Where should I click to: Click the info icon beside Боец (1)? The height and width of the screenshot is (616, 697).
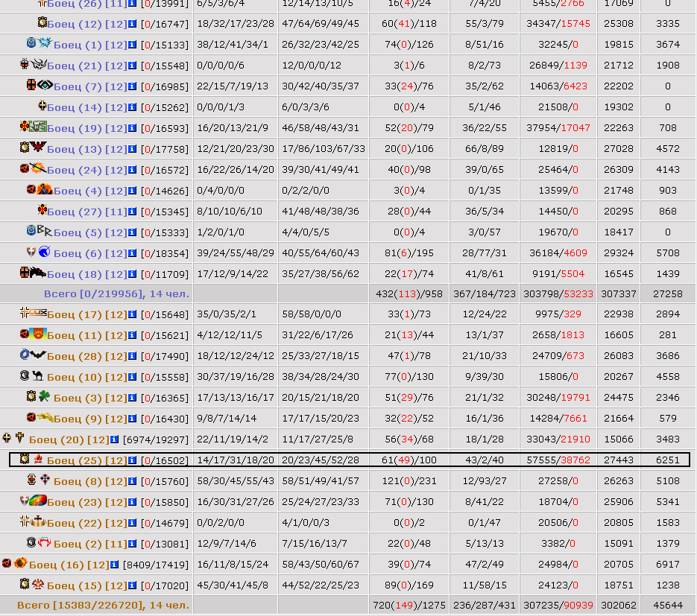tap(132, 45)
